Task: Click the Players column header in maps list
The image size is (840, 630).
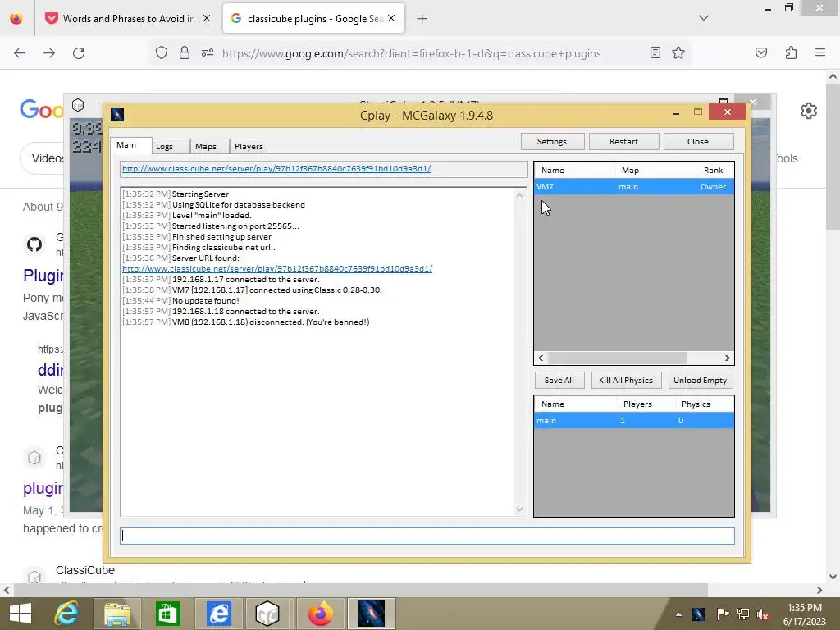Action: point(637,404)
